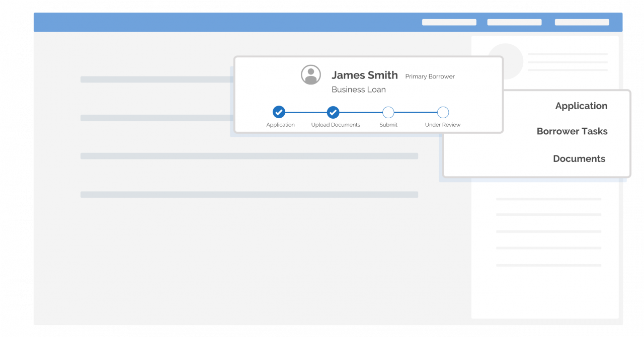Click the Under Review step circle
The width and height of the screenshot is (644, 337).
coord(442,112)
